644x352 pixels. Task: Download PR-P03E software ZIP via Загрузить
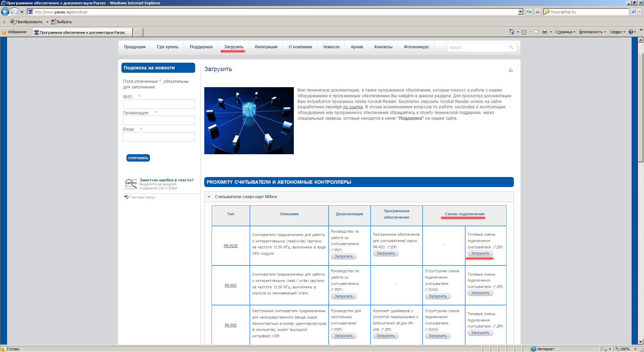coord(385,253)
